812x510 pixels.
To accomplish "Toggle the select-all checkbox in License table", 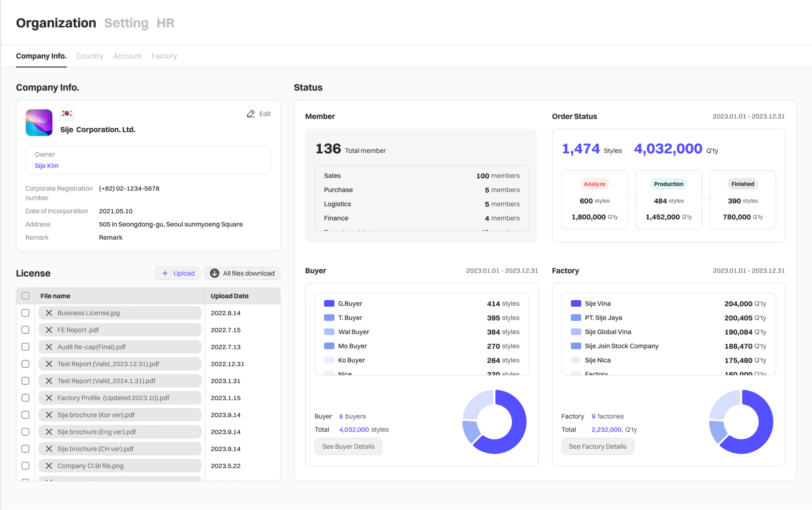I will 26,296.
